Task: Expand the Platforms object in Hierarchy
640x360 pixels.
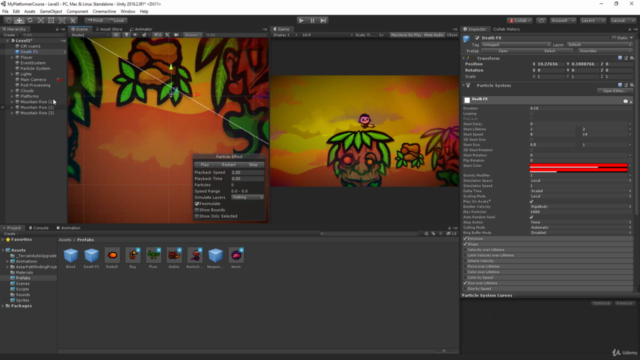Action: point(12,96)
